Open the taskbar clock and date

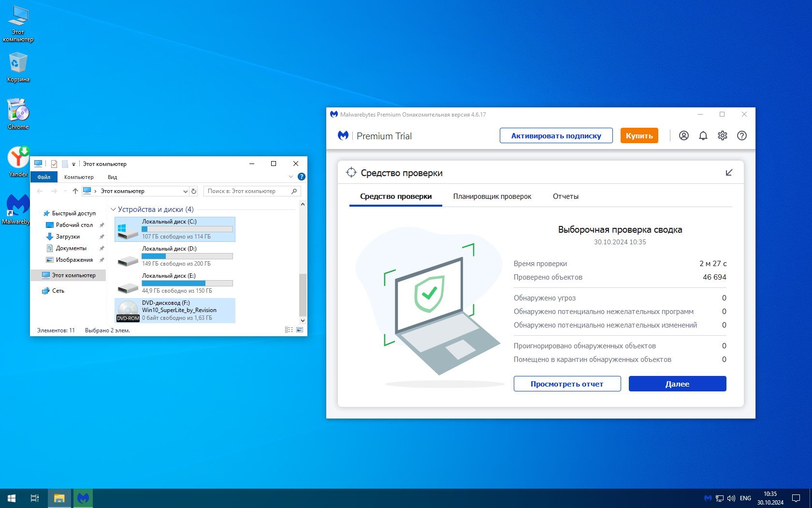pyautogui.click(x=770, y=498)
